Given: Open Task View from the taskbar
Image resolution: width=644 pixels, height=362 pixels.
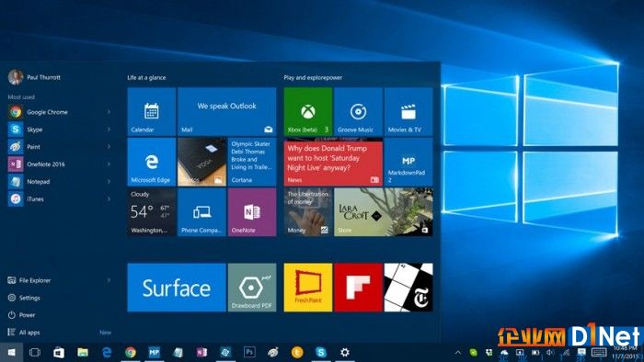Looking at the screenshot, I should coord(35,352).
